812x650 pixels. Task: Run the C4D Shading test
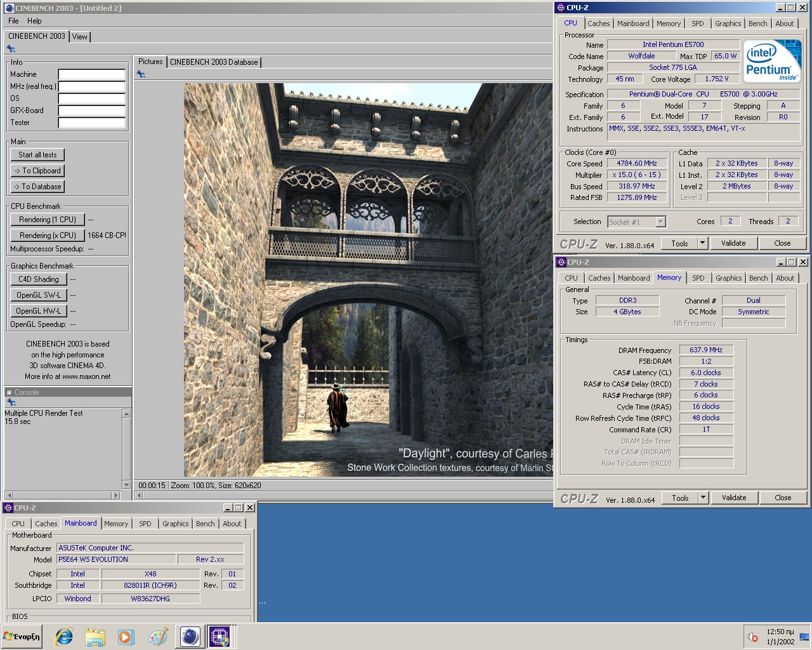[x=39, y=279]
